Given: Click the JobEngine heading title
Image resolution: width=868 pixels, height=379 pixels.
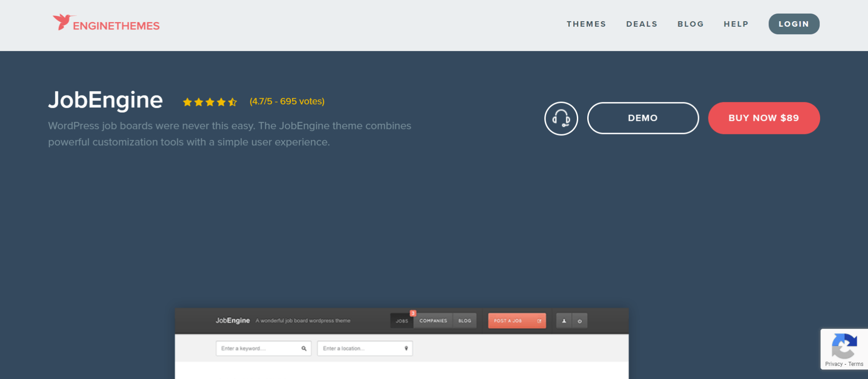Looking at the screenshot, I should click(105, 100).
